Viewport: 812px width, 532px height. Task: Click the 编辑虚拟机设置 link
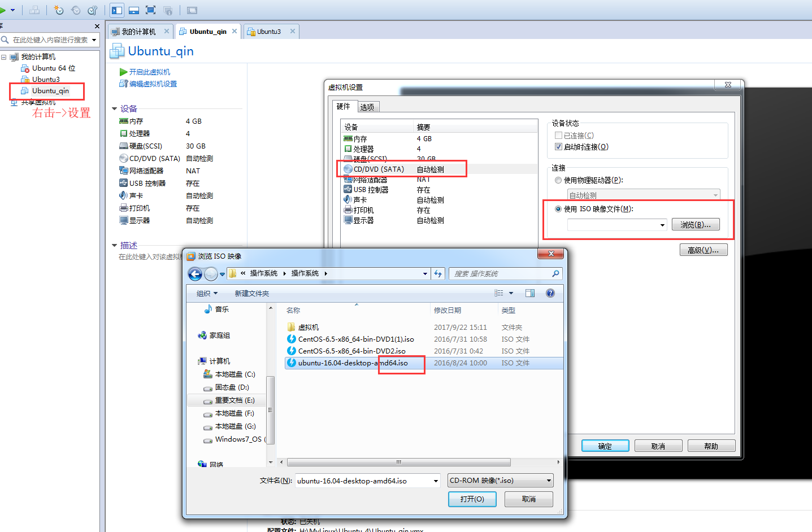click(x=153, y=84)
